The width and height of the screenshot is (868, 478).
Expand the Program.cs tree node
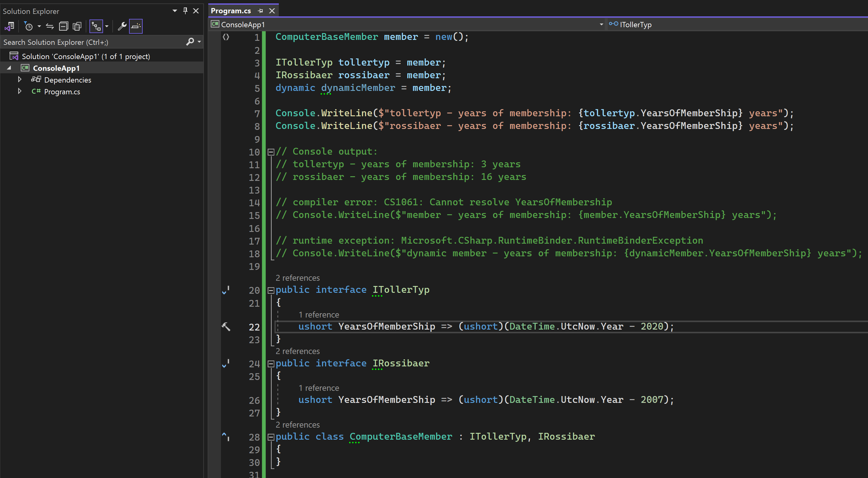pos(19,91)
